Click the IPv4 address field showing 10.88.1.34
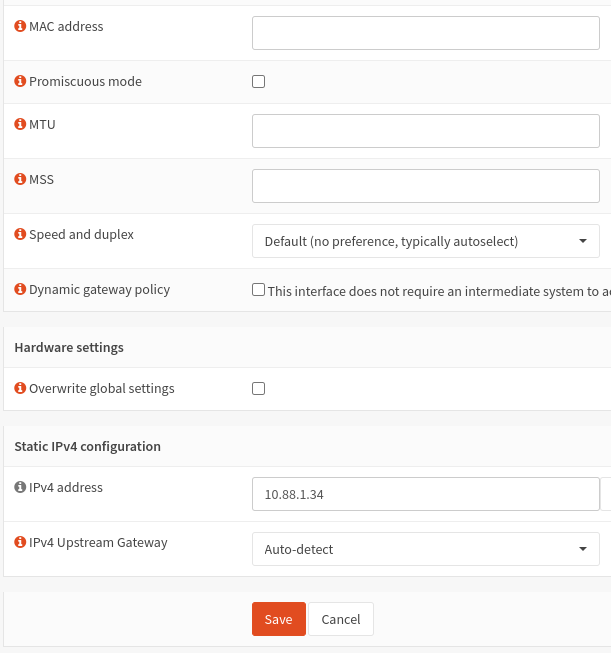611x653 pixels. coord(426,494)
